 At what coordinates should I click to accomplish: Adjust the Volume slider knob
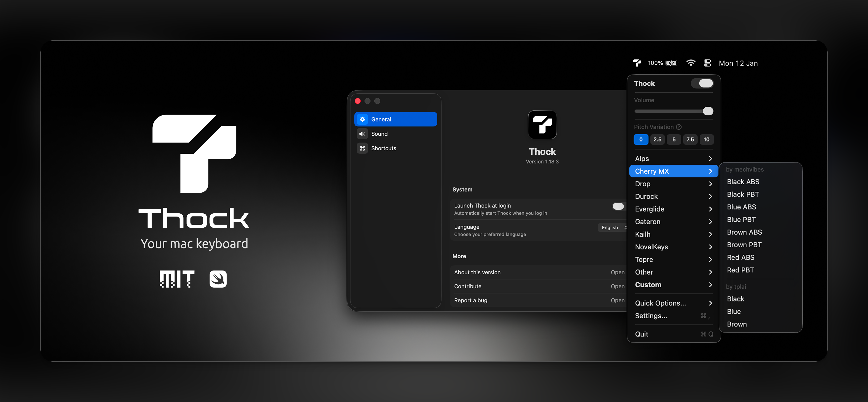click(x=708, y=111)
